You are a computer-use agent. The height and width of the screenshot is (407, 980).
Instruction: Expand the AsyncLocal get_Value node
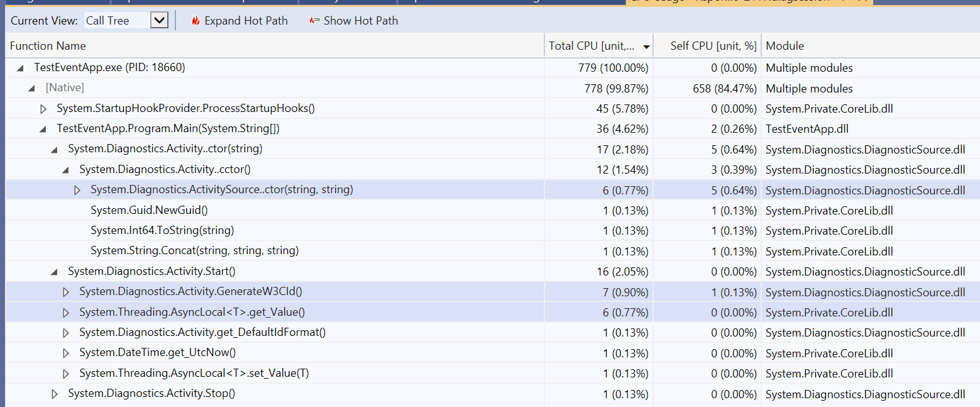[x=66, y=311]
